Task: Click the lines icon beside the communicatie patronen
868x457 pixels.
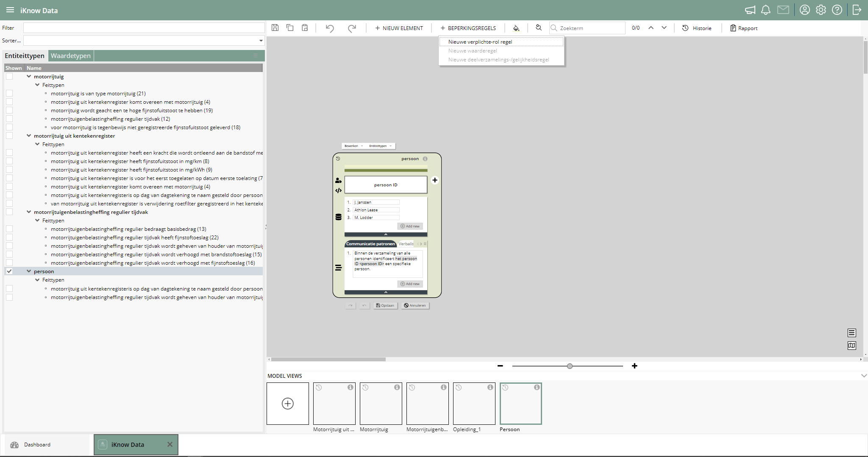Action: tap(338, 268)
